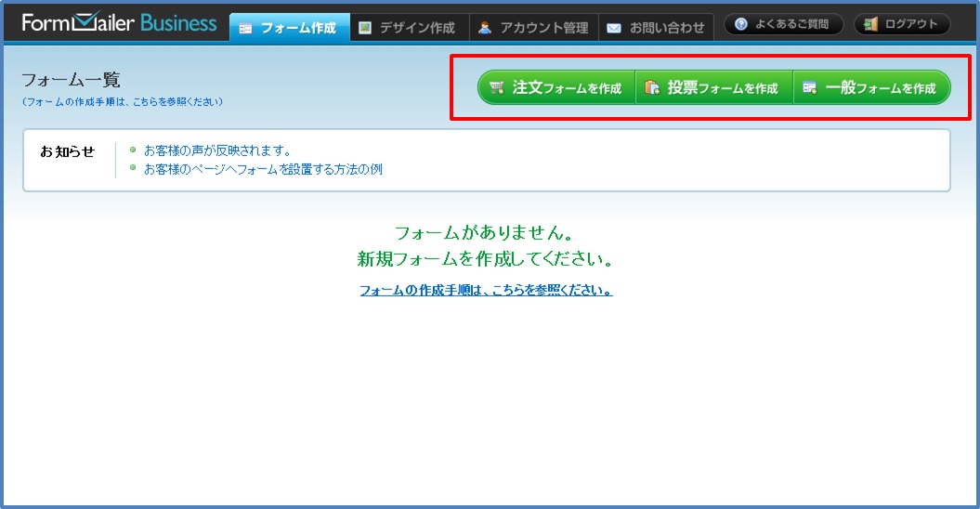Image resolution: width=980 pixels, height=509 pixels.
Task: Open underlined link フォームの作成手順は、こちらを参照ください。
Action: (x=486, y=290)
